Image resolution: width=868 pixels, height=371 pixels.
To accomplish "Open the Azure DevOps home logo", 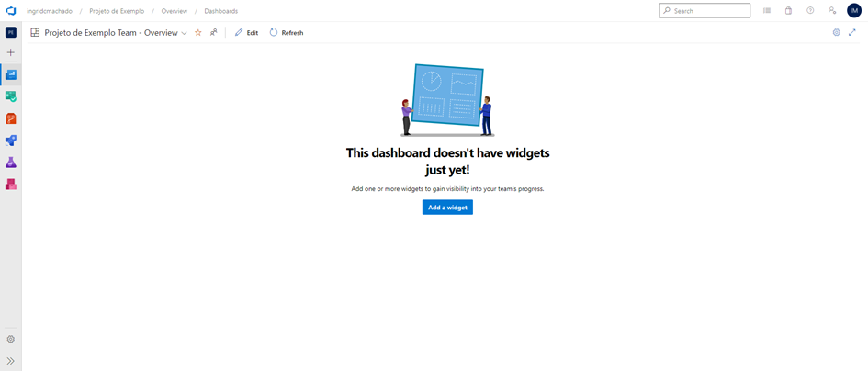I will [x=11, y=11].
